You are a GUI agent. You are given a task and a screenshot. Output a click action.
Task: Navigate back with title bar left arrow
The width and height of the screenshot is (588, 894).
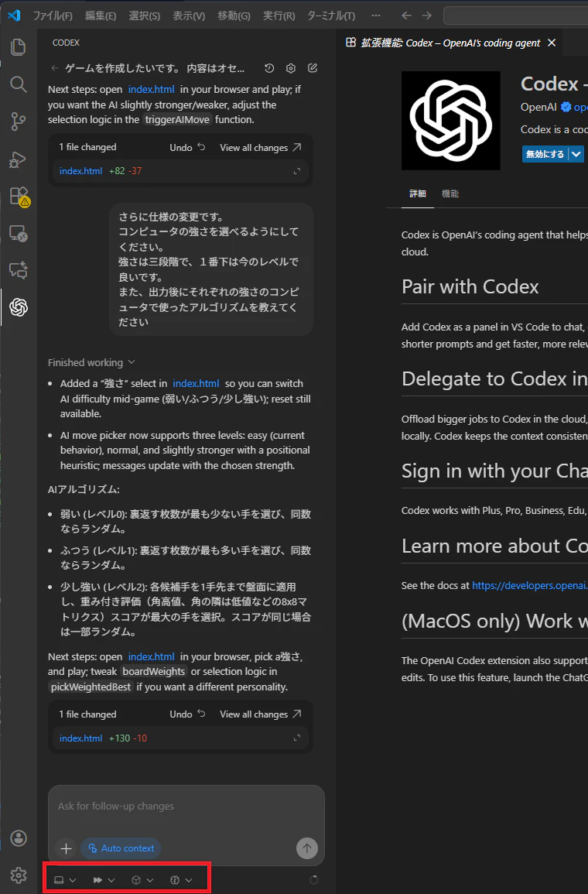pyautogui.click(x=406, y=15)
